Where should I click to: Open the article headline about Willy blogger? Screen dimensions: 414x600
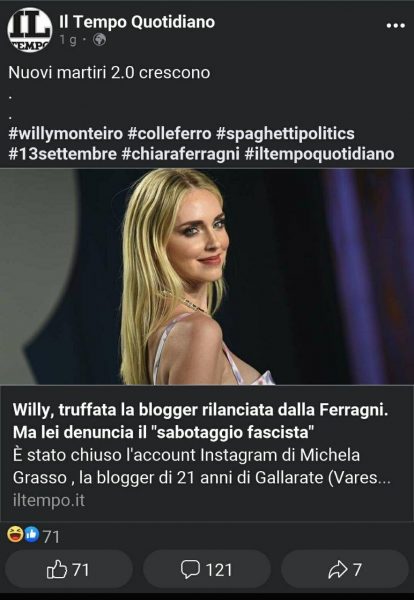200,421
